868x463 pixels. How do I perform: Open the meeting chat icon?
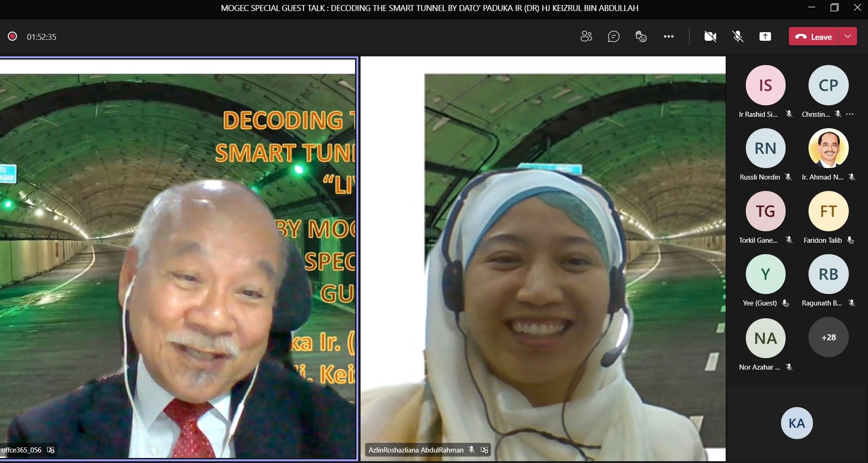tap(614, 37)
